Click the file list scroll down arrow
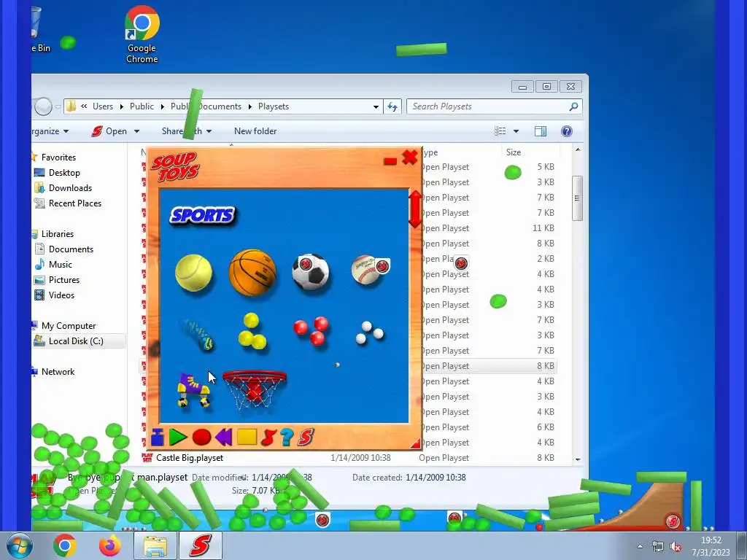 tap(578, 459)
